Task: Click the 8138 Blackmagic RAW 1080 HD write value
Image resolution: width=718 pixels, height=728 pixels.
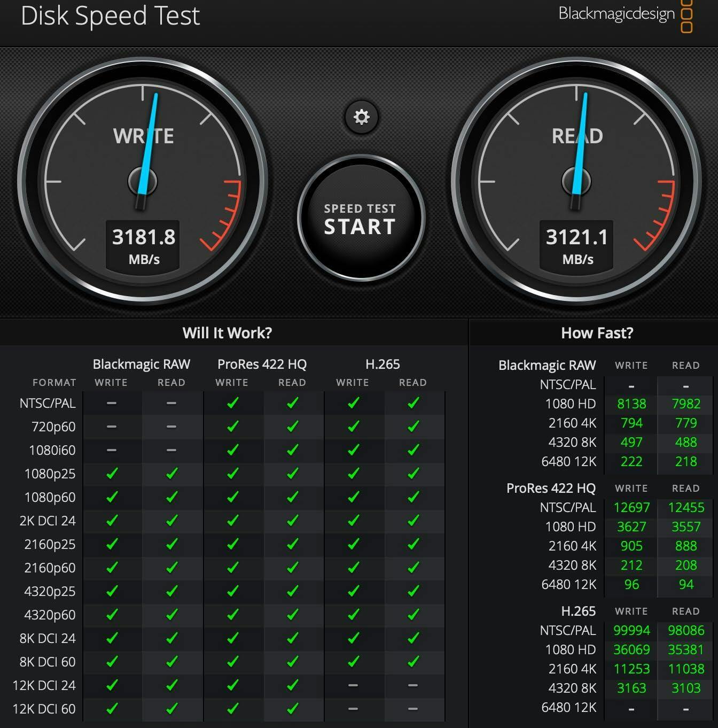Action: pyautogui.click(x=631, y=404)
